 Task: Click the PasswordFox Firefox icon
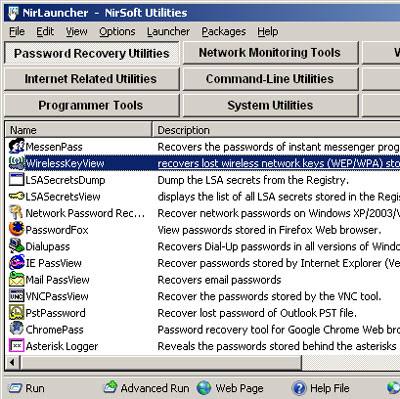(x=17, y=229)
